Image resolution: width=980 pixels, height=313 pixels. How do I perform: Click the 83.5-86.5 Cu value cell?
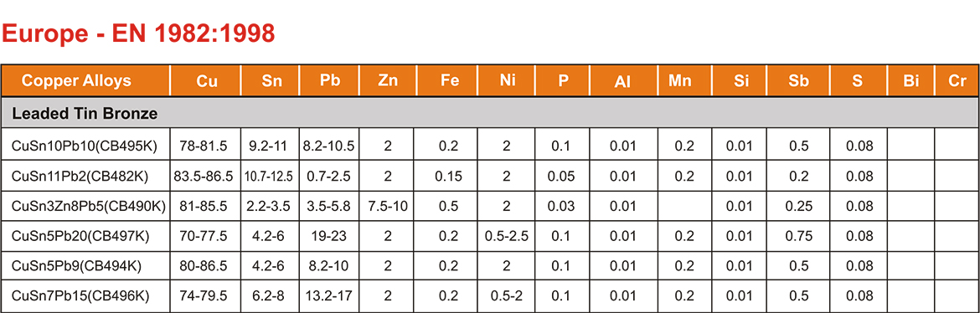pos(206,177)
